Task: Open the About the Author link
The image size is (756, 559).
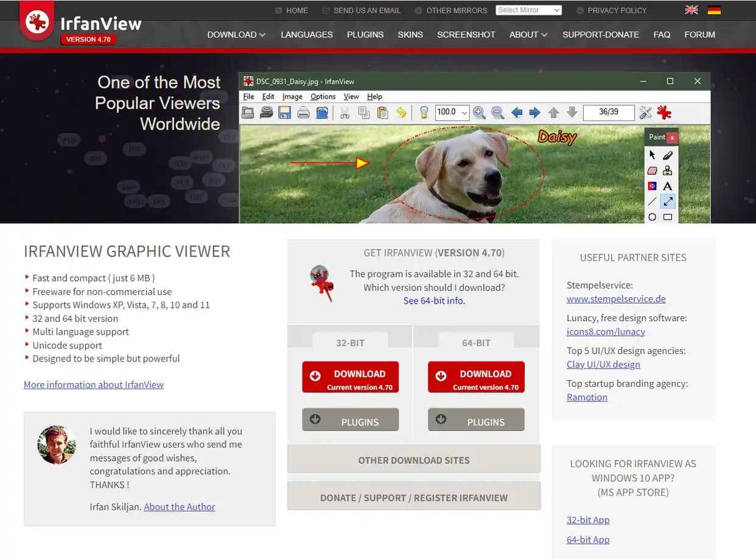Action: (x=180, y=507)
